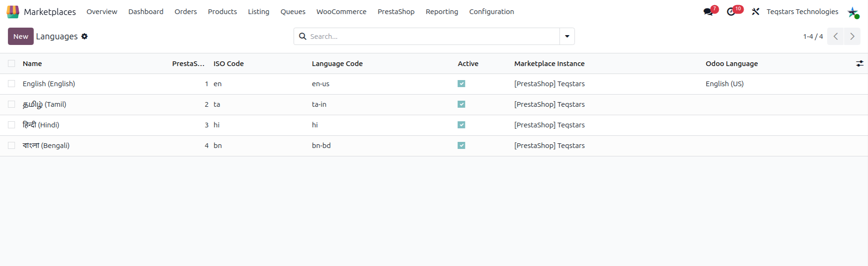Click the ISO code cell 'ta'
The width and height of the screenshot is (868, 266).
pos(217,104)
